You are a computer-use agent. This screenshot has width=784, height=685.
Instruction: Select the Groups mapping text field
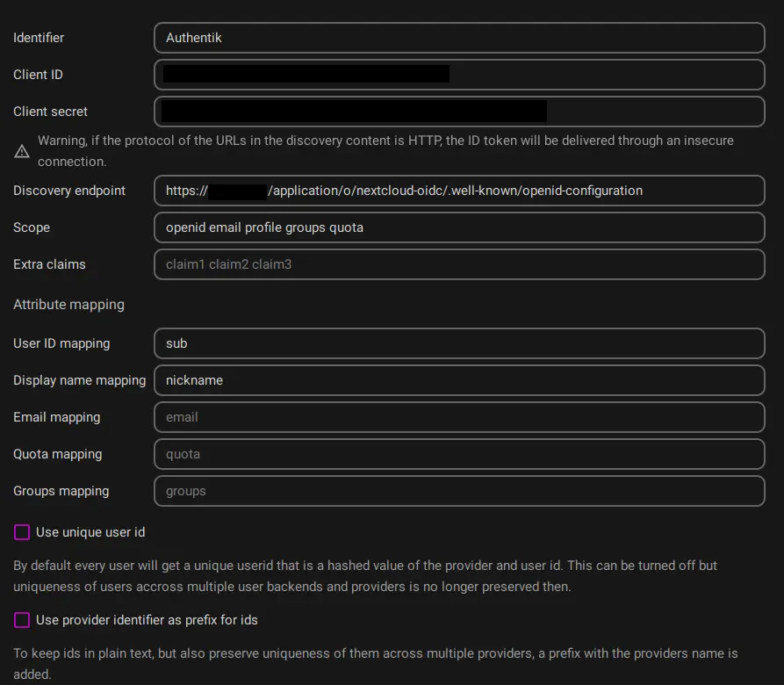458,491
